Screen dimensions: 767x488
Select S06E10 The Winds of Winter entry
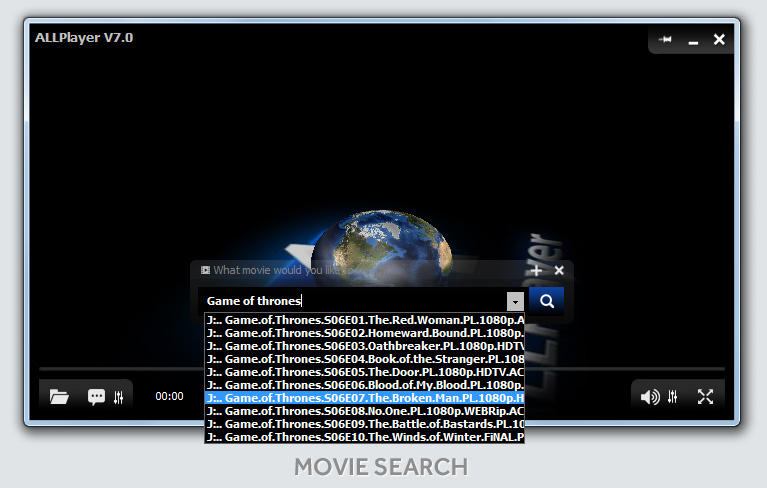pos(364,437)
